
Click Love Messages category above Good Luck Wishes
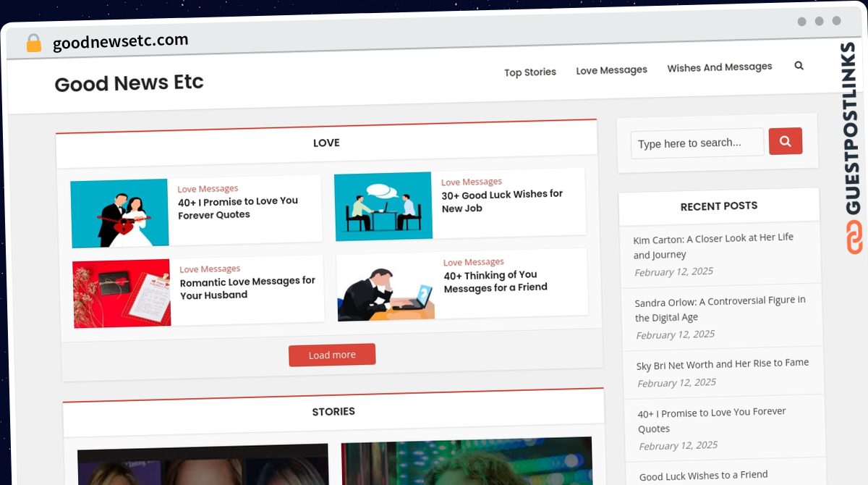tap(472, 182)
